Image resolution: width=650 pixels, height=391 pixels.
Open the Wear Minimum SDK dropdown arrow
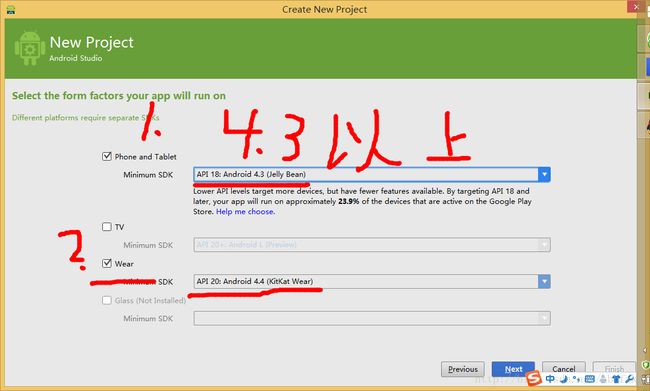(544, 282)
